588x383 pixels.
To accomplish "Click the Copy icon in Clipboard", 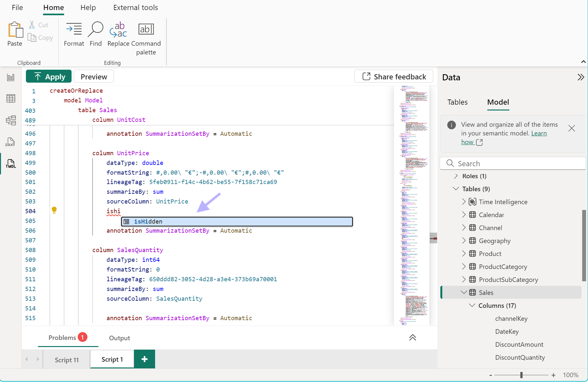I will point(32,38).
